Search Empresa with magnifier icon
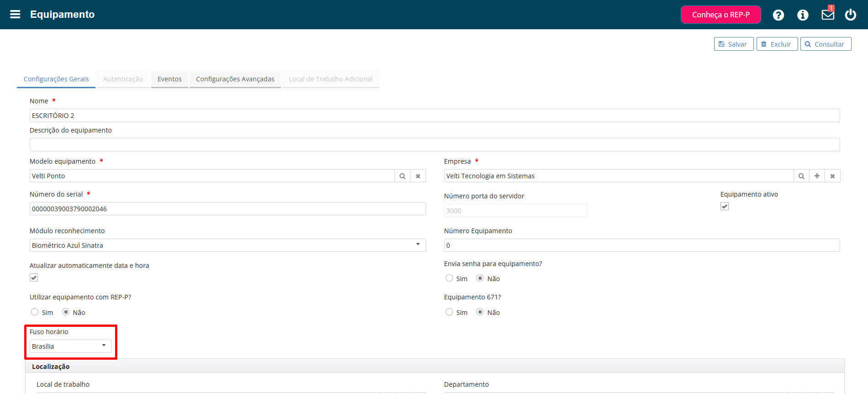868x394 pixels. tap(801, 176)
